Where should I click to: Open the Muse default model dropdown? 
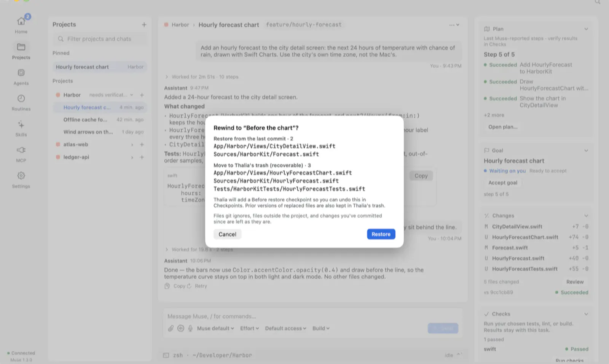pyautogui.click(x=215, y=328)
